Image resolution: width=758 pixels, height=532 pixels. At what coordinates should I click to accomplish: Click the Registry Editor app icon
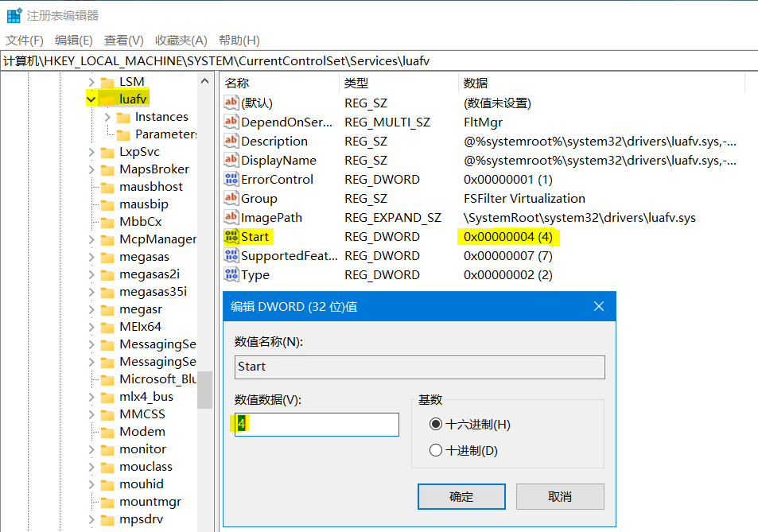point(14,15)
